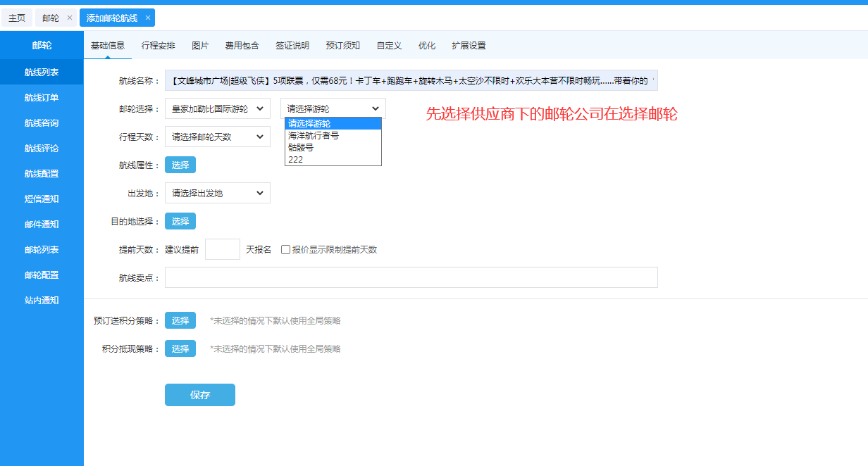Viewport: 868px width, 466px height.
Task: Switch to the 主页 tab
Action: tap(17, 18)
